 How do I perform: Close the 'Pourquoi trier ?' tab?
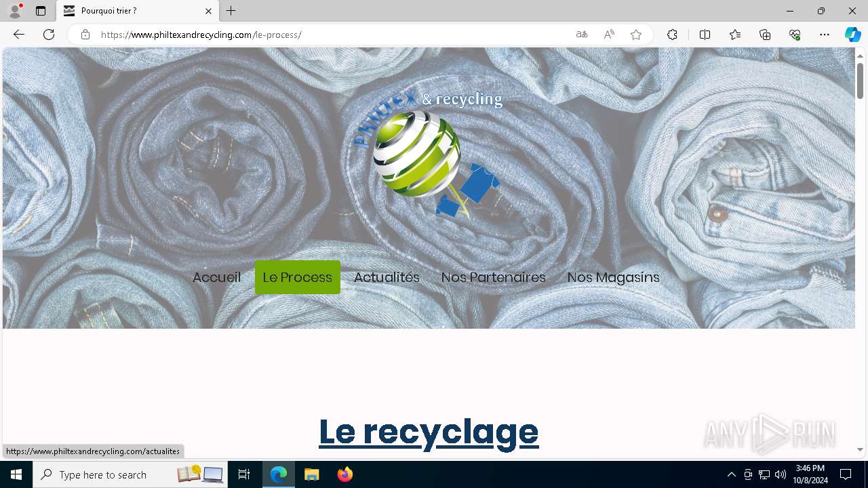click(x=208, y=11)
